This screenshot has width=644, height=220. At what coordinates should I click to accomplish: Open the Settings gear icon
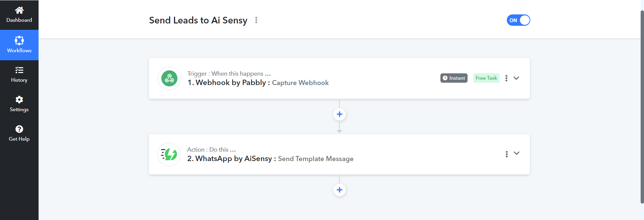tap(19, 99)
